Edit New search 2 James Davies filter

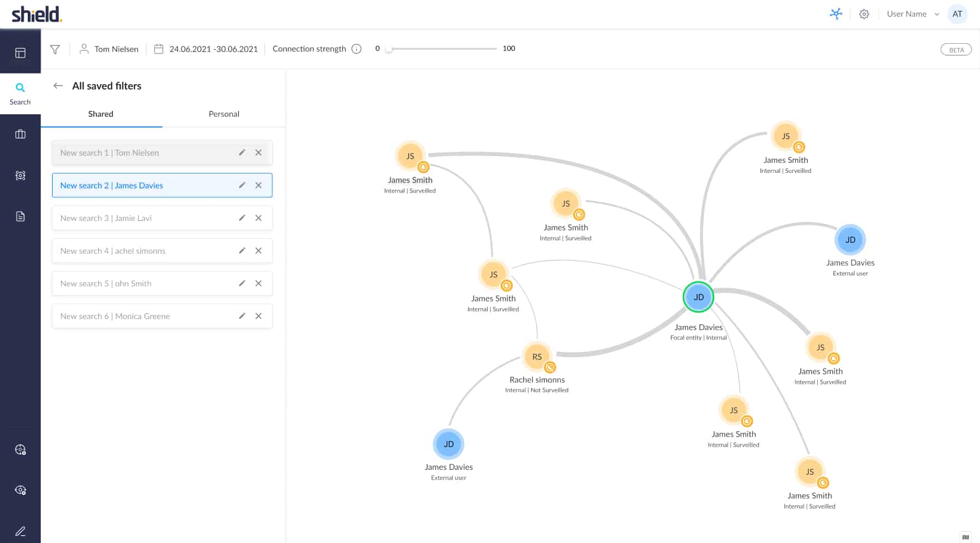(x=242, y=185)
